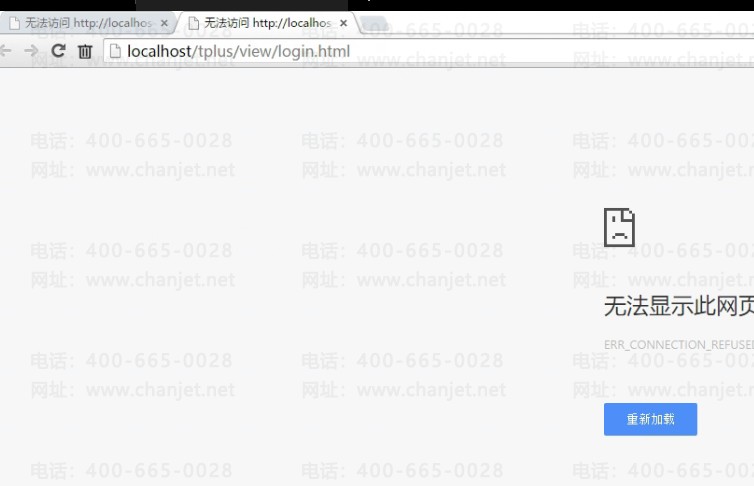Image resolution: width=754 pixels, height=486 pixels.
Task: Click the sad page error icon
Action: (x=619, y=228)
